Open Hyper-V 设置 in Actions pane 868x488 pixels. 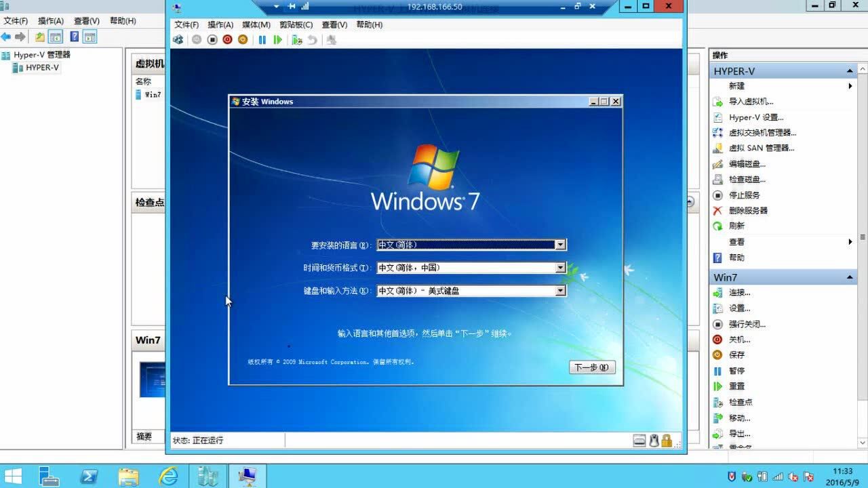pyautogui.click(x=756, y=117)
